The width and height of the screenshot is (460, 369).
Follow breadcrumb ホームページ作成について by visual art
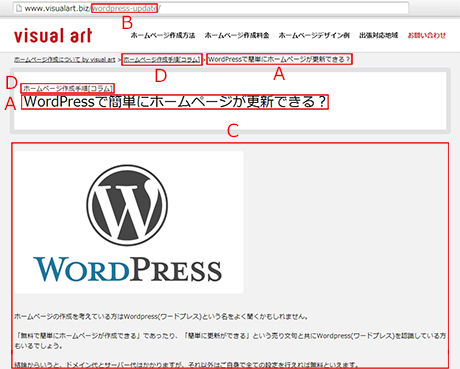click(x=65, y=60)
